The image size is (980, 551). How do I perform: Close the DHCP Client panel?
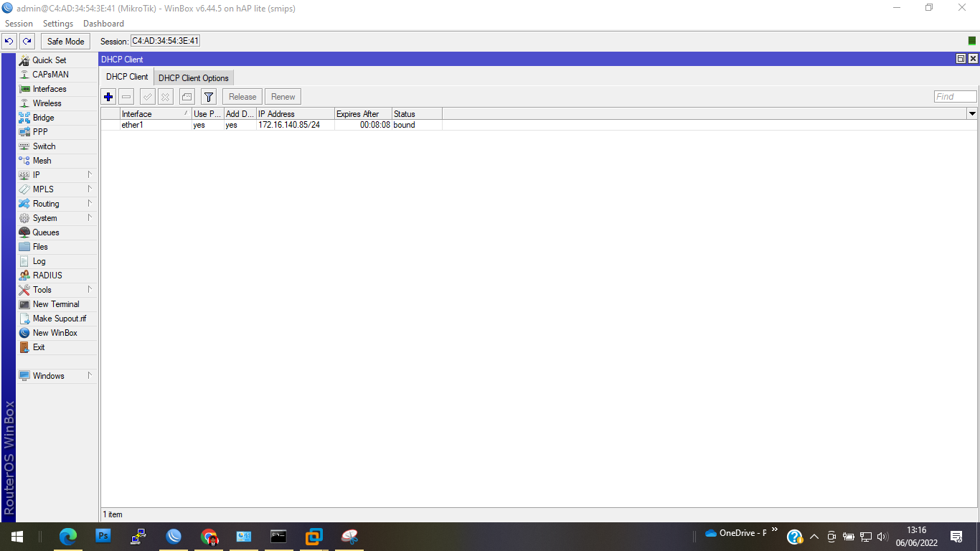pyautogui.click(x=973, y=59)
